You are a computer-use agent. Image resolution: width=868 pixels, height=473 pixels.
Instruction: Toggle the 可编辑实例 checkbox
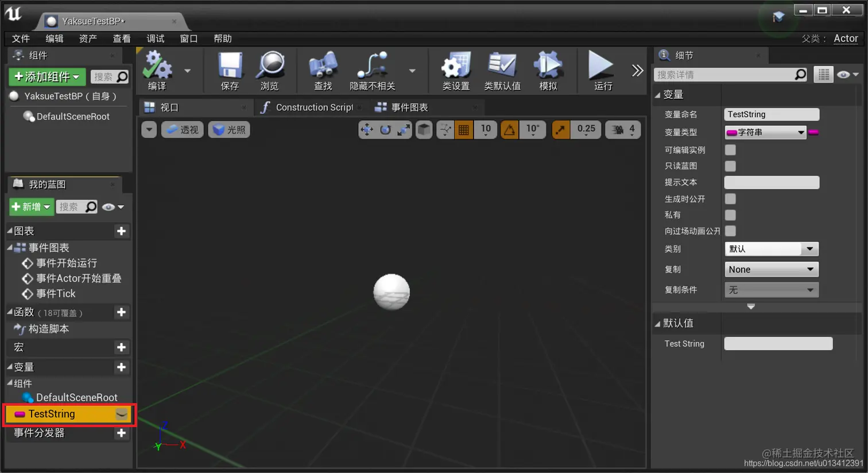(730, 150)
